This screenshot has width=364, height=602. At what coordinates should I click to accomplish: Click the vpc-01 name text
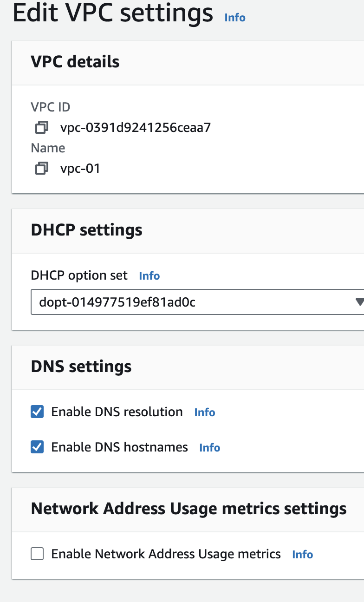(80, 168)
